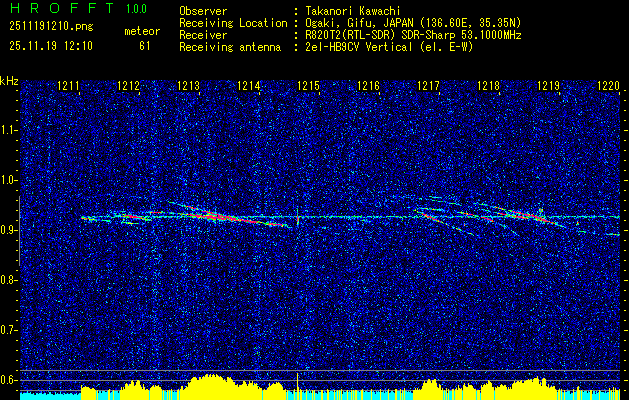629x400 pixels.
Task: Click the 1.0 kHz axis label
Action: [9, 181]
